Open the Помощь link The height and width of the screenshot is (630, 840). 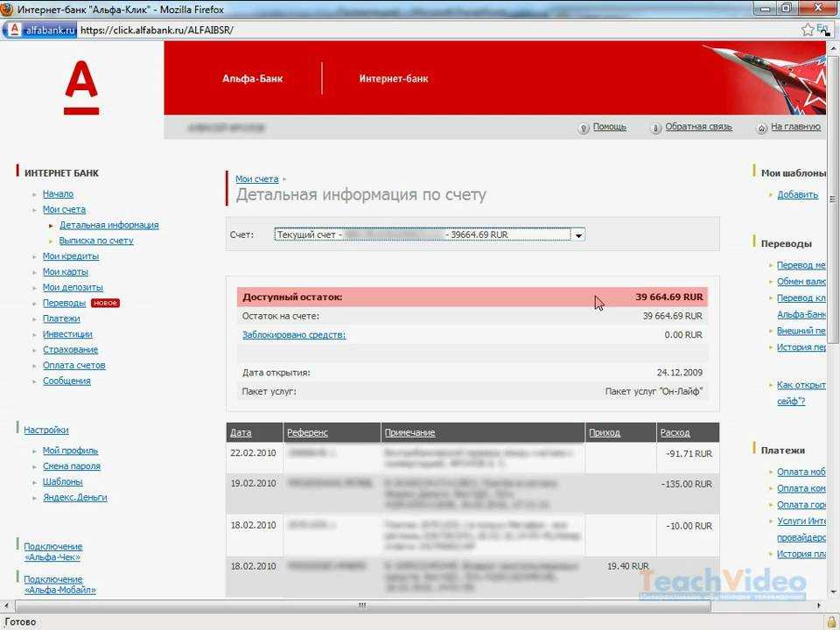(609, 127)
